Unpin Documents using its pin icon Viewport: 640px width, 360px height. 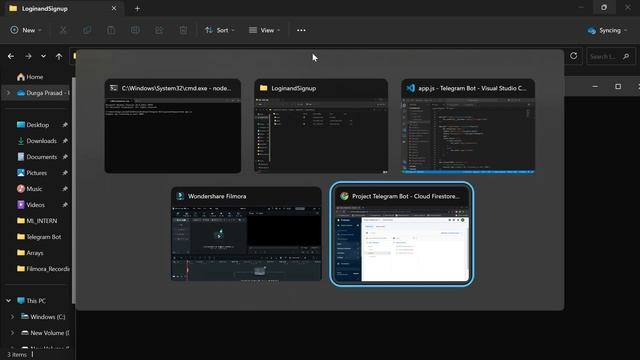tap(65, 157)
